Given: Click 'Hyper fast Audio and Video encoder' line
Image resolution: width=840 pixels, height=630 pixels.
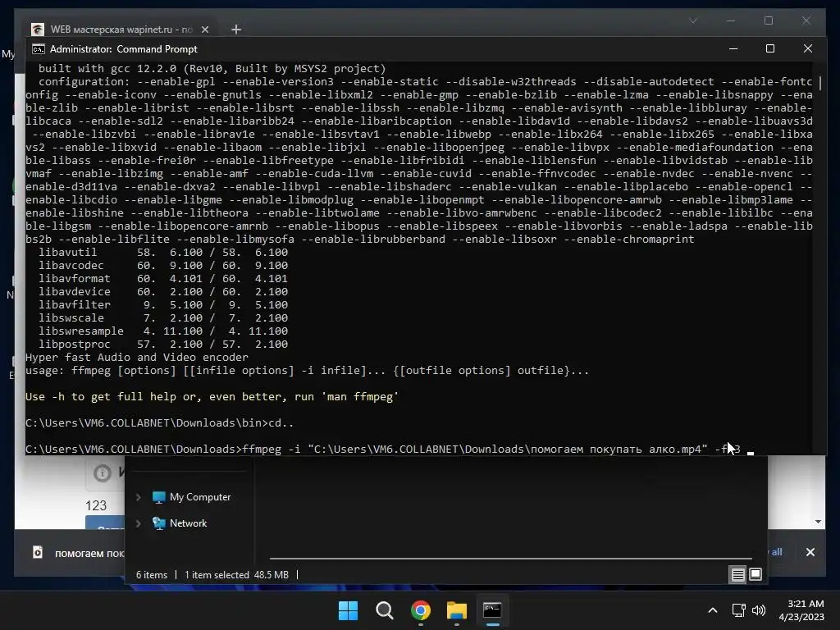Looking at the screenshot, I should [x=137, y=358].
